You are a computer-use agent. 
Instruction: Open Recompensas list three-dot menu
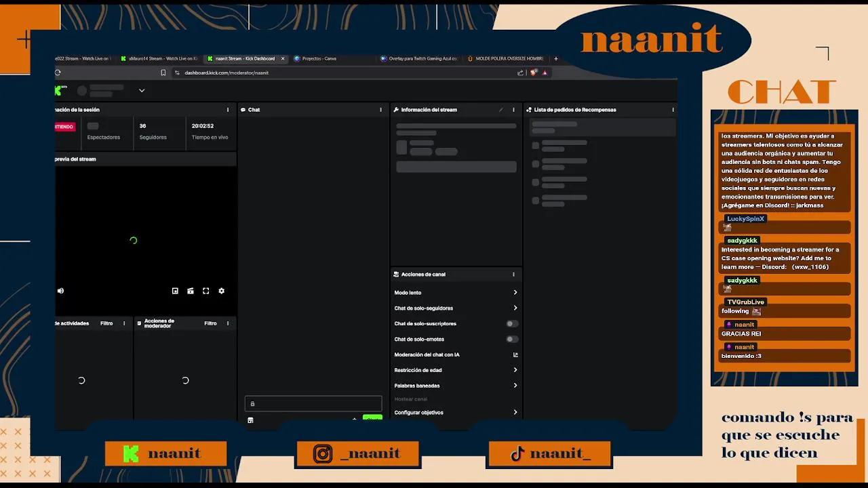pos(673,110)
